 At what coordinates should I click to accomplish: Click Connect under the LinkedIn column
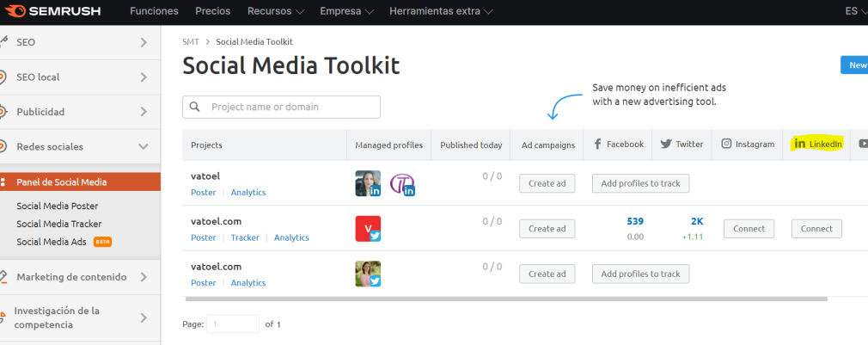(x=816, y=229)
